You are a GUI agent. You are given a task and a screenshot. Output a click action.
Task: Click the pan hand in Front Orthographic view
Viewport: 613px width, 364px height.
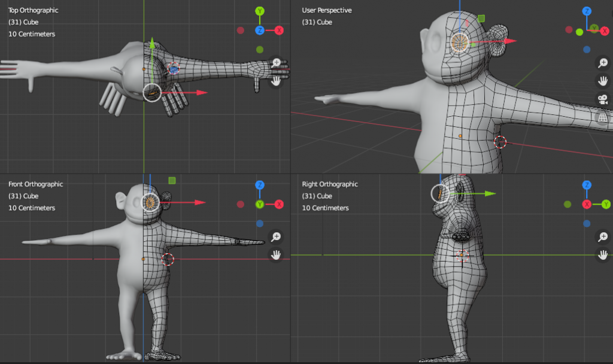tap(276, 255)
